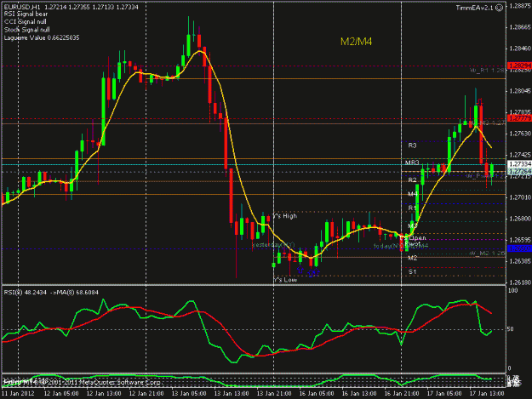This screenshot has width=532, height=399.
Task: Select the R1 pivot level label
Action: click(412, 208)
